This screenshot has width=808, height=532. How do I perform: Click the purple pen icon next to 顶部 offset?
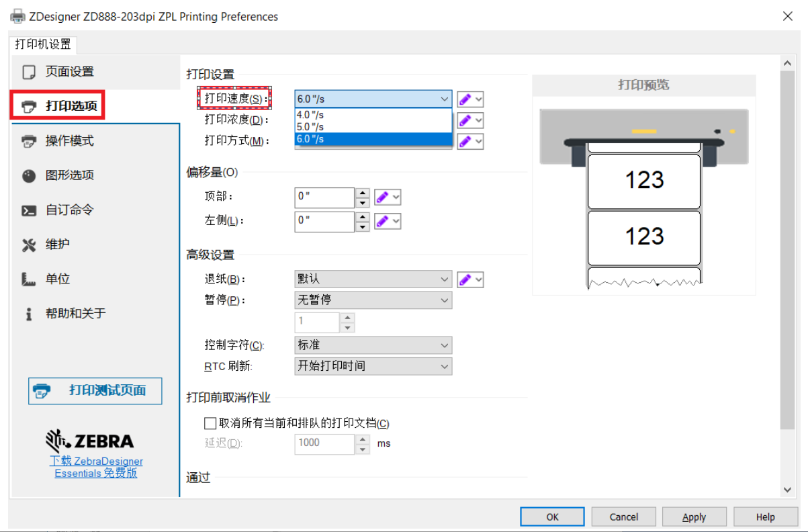tap(382, 197)
